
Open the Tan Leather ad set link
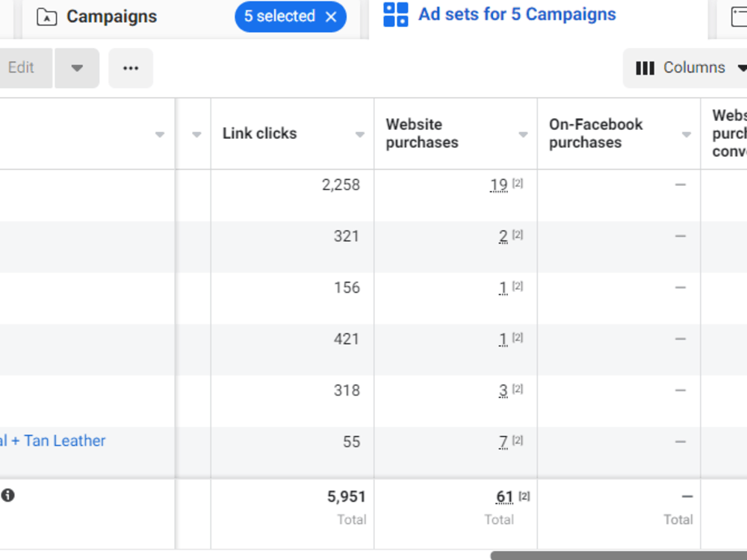53,441
